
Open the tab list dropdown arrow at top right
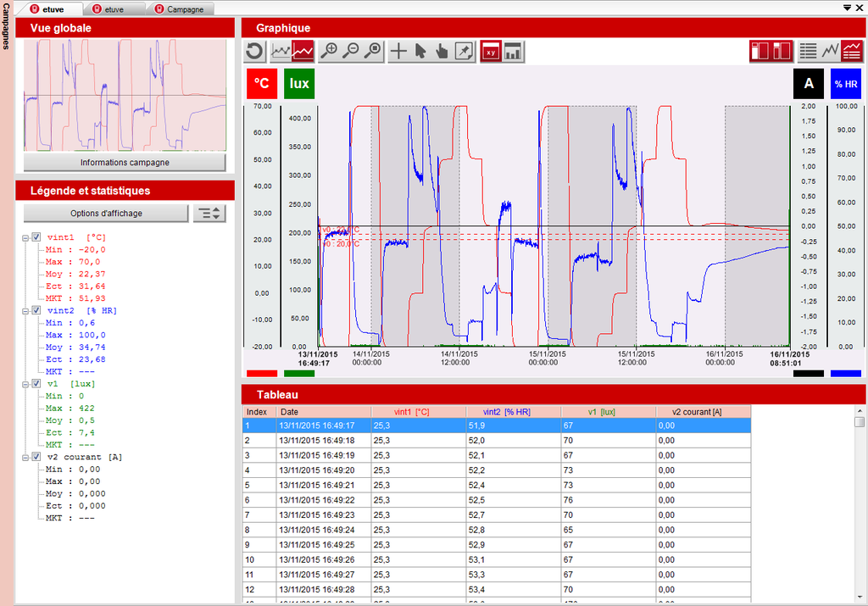847,8
